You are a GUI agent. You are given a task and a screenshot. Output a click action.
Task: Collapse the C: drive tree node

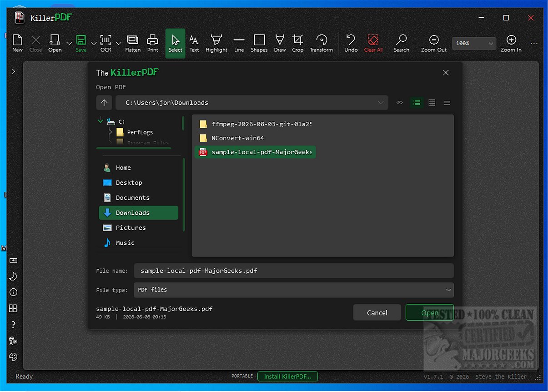101,121
